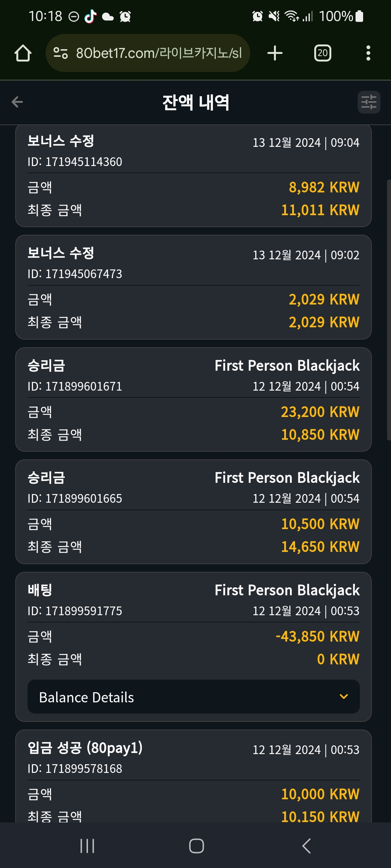The height and width of the screenshot is (868, 391).
Task: Tap the Android recent apps button
Action: pos(87,846)
